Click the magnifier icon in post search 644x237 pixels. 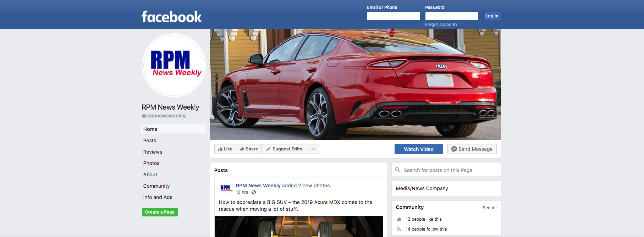(398, 170)
